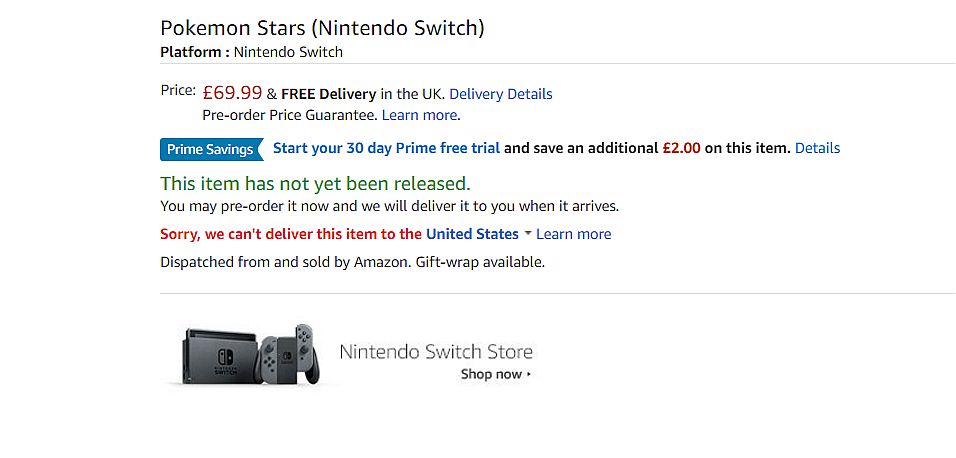Viewport: 956px width, 458px height.
Task: Start your 30 day Prime free trial
Action: tap(386, 148)
